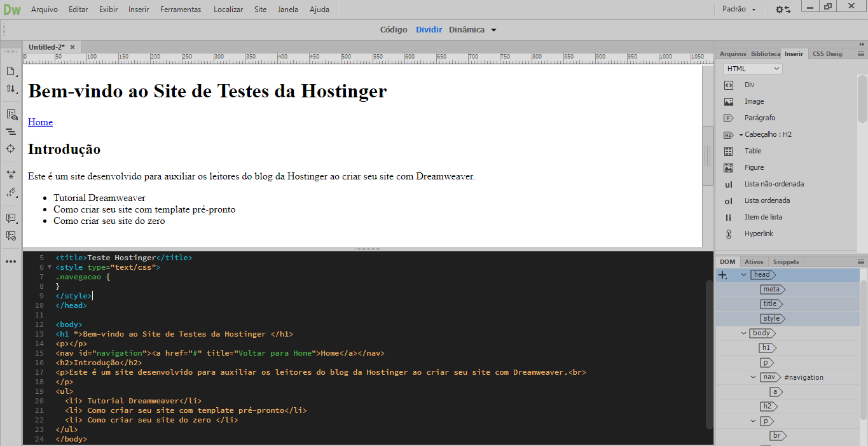Click the Home hyperlink in design view

tap(39, 122)
